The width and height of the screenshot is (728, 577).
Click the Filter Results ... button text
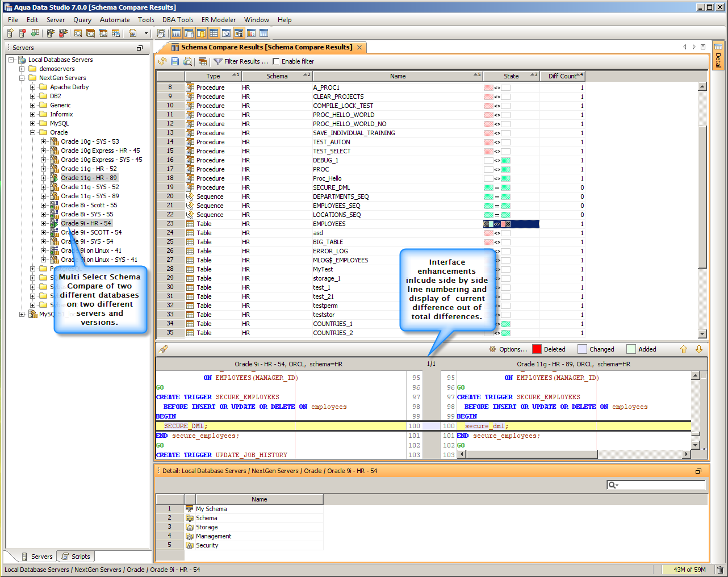click(246, 61)
